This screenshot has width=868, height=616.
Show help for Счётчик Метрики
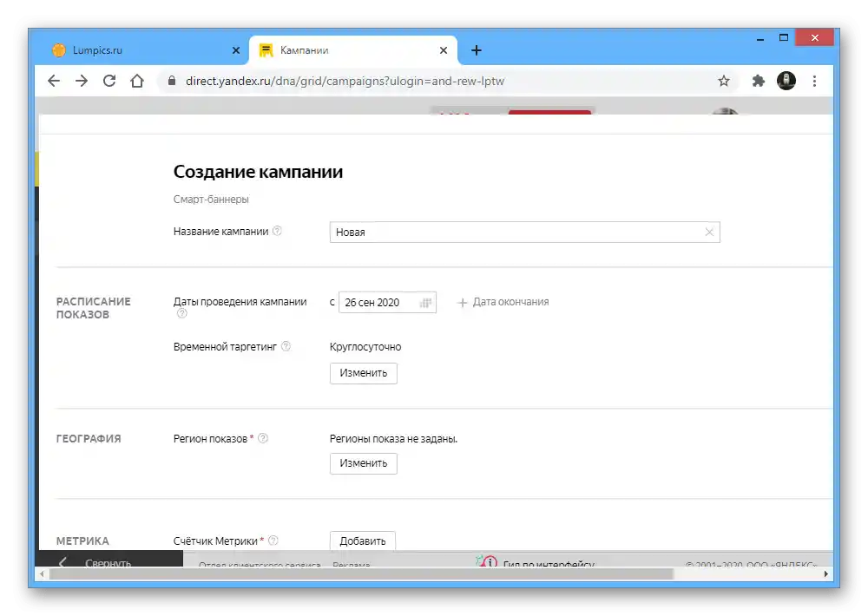pyautogui.click(x=273, y=541)
